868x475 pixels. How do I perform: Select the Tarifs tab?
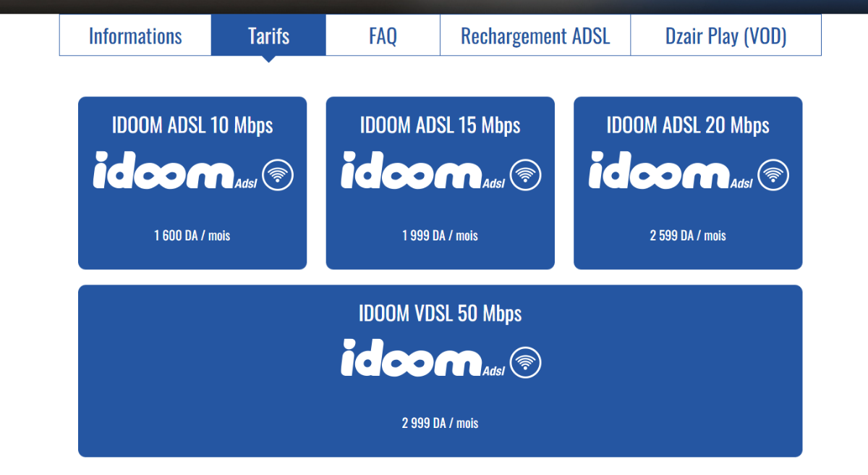268,35
